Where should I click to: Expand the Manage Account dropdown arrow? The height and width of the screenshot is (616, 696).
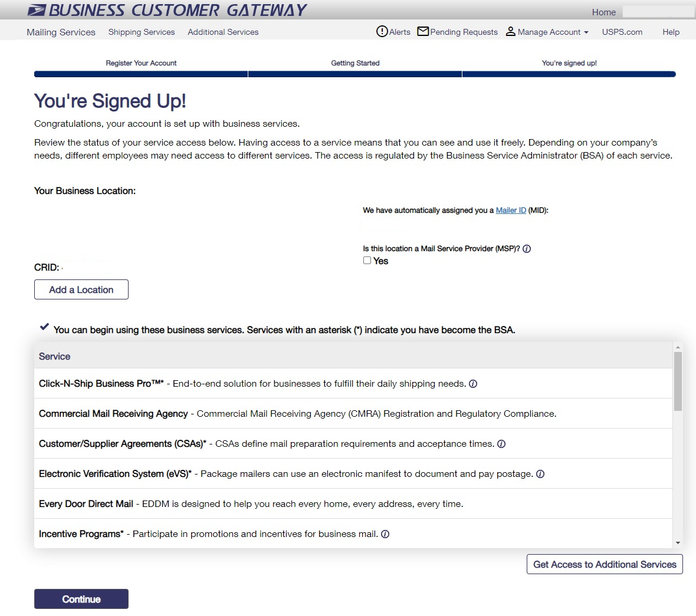click(586, 32)
